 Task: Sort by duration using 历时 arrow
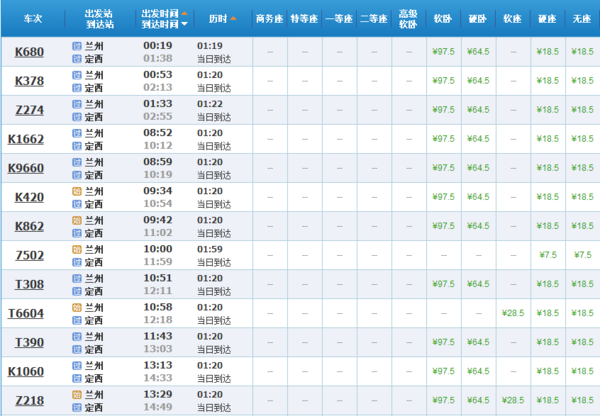click(233, 19)
